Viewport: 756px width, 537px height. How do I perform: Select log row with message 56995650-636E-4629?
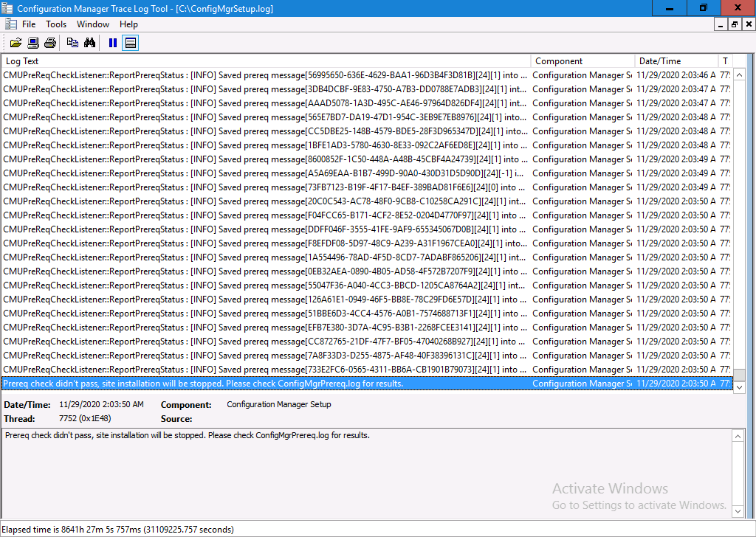(367, 75)
